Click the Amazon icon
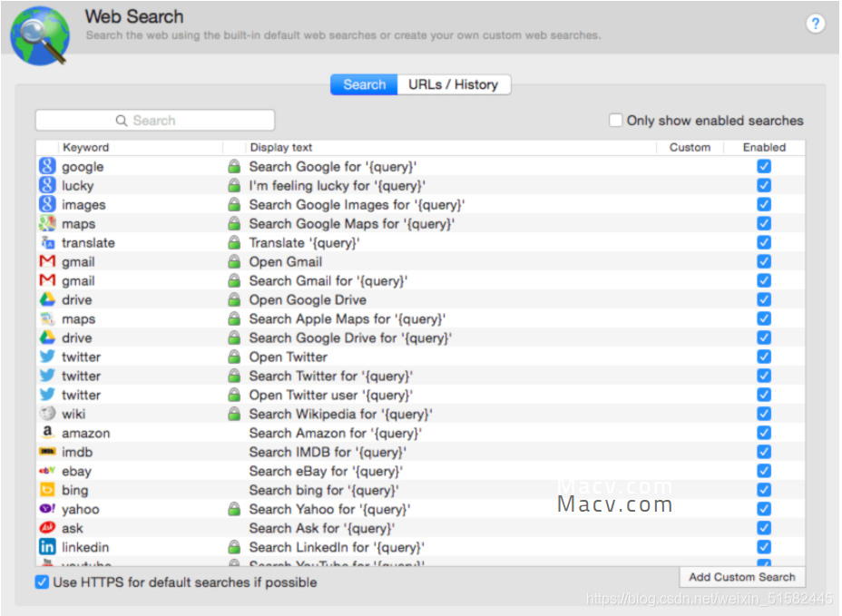Image resolution: width=842 pixels, height=616 pixels. 47,433
